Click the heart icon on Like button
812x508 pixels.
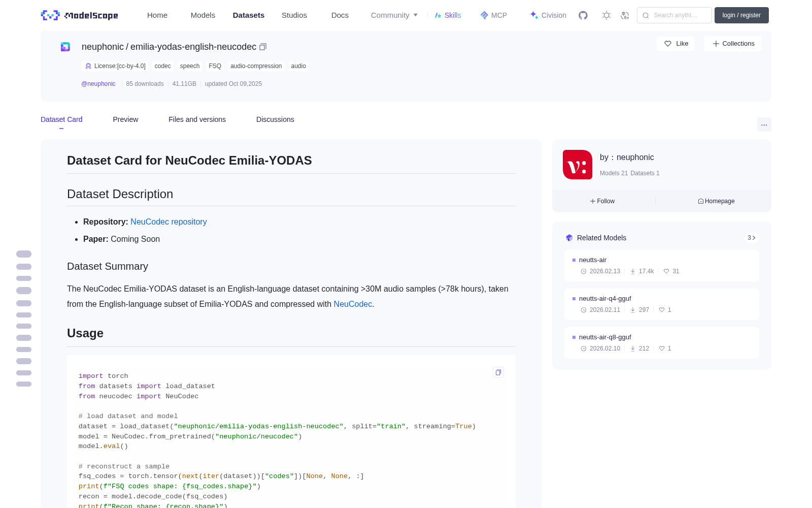pyautogui.click(x=668, y=44)
